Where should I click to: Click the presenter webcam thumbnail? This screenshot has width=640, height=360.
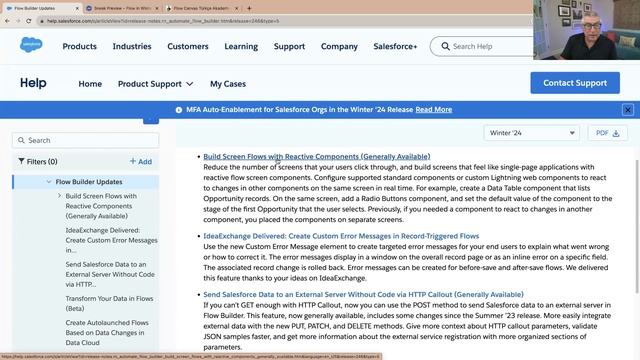tap(587, 30)
